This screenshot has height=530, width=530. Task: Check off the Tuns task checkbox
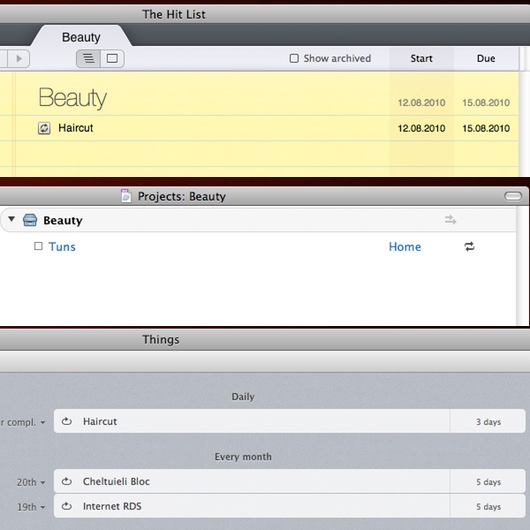(x=38, y=246)
